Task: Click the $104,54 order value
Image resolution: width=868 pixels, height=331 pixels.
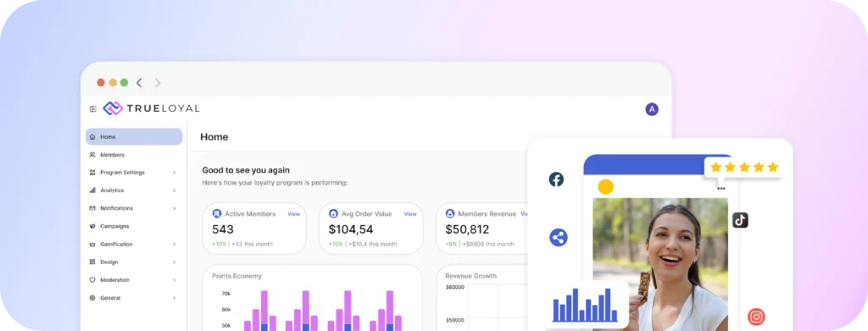Action: click(x=351, y=229)
